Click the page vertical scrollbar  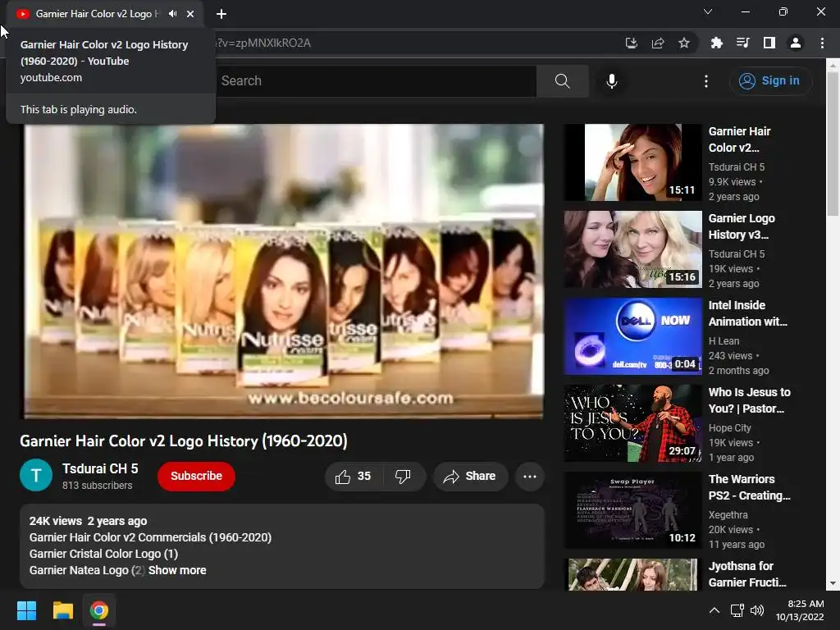point(833,143)
